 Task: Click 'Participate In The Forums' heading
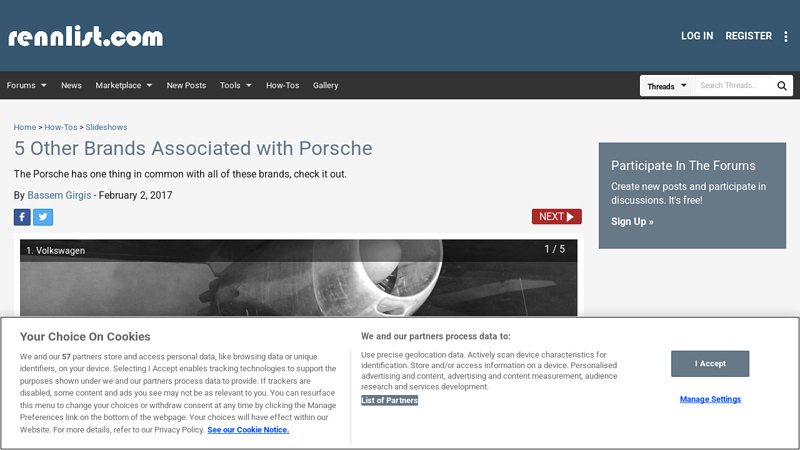point(683,166)
